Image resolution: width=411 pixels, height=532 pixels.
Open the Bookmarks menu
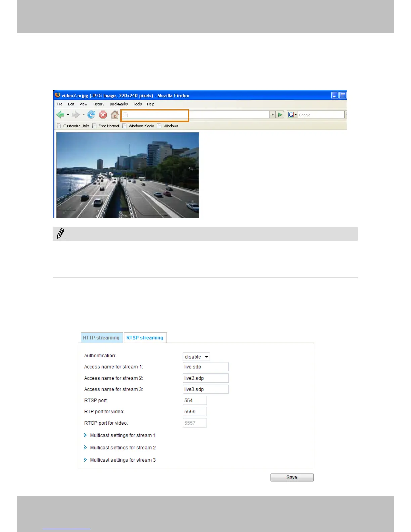[119, 104]
